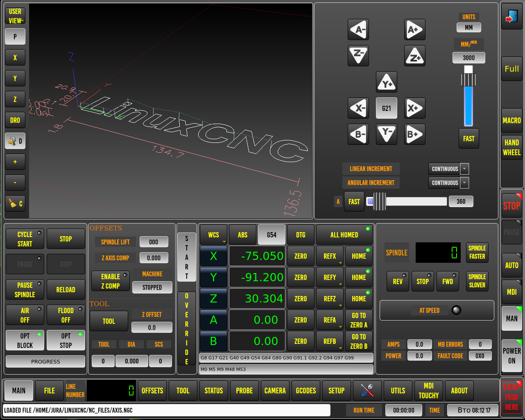Toggle AIR OFF coolant
Image resolution: width=525 pixels, height=420 pixels.
click(x=25, y=315)
